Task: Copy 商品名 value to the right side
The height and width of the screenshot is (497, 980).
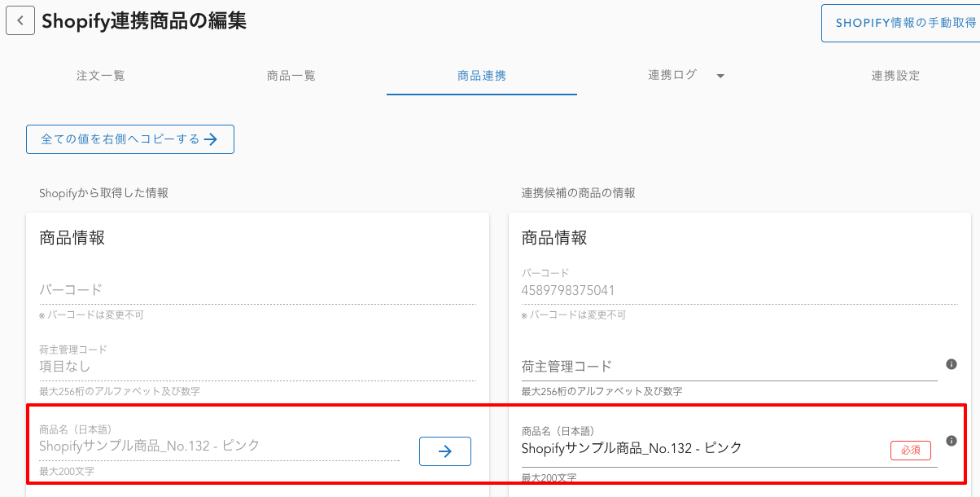Action: pos(444,451)
